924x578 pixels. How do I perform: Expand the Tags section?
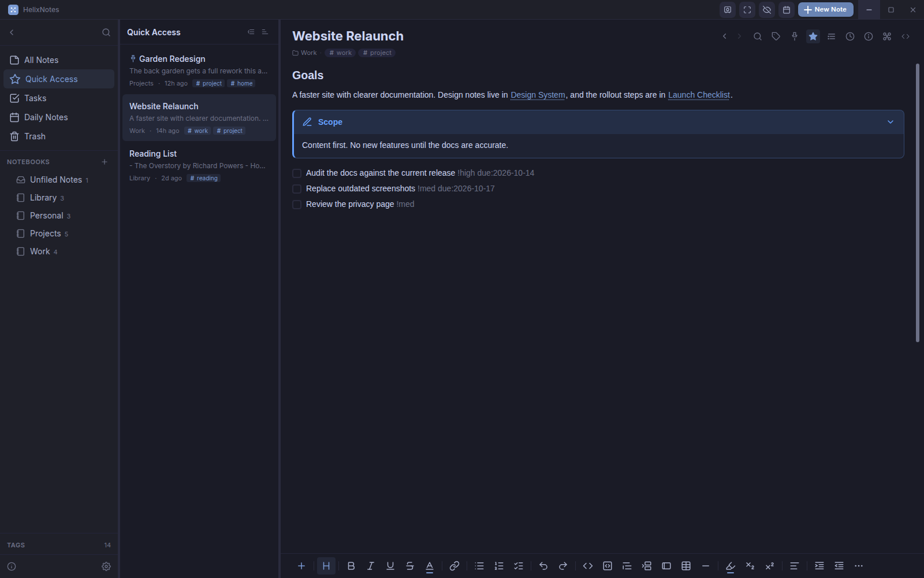[59, 545]
